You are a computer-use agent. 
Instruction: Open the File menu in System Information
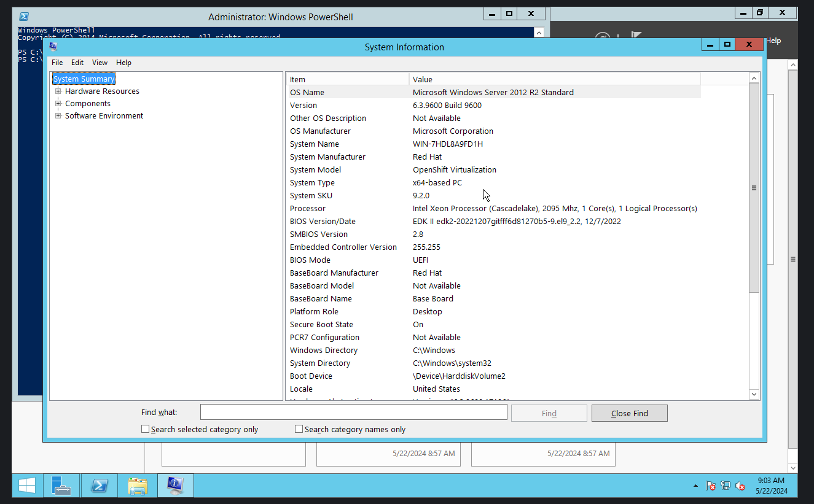(x=57, y=63)
